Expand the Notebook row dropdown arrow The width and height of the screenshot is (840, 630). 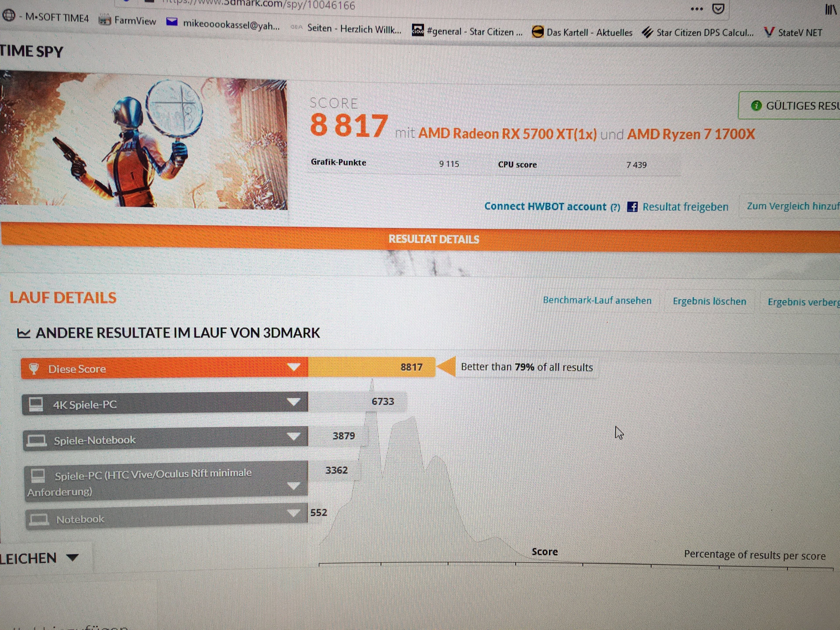pyautogui.click(x=293, y=513)
